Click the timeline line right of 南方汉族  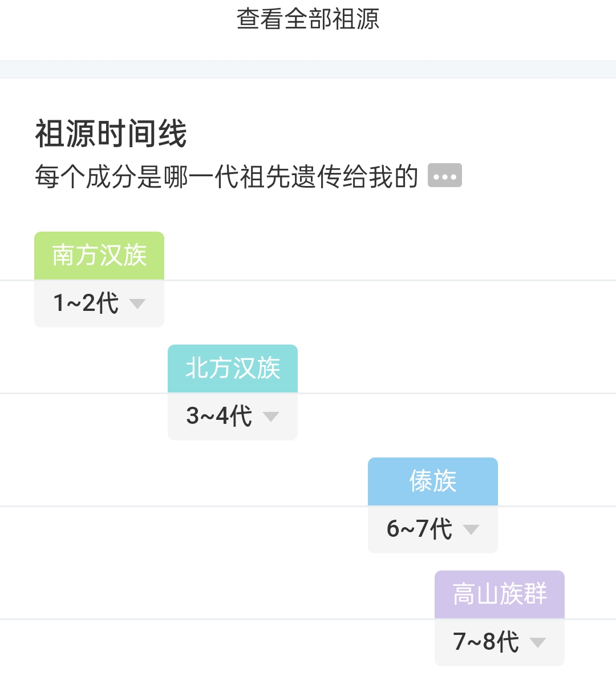(x=390, y=280)
